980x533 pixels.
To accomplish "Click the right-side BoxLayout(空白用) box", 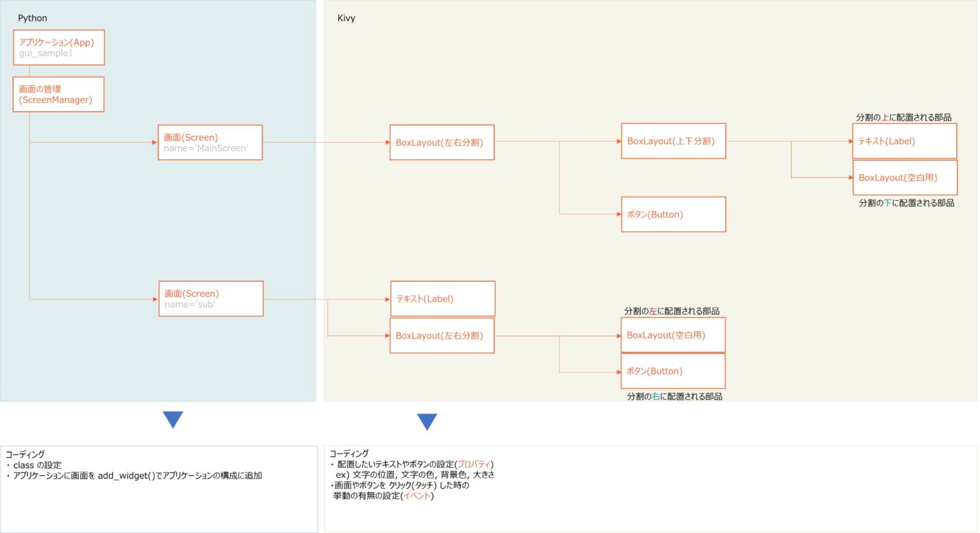I will pyautogui.click(x=905, y=178).
